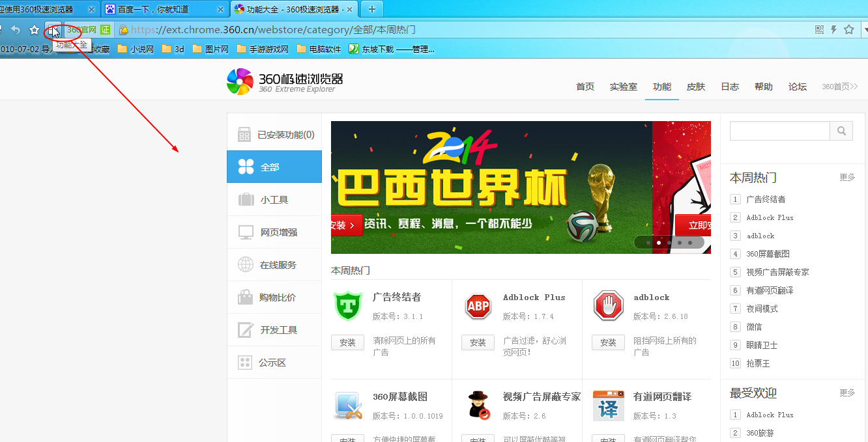The image size is (868, 442).
Task: Open 实验室 in site navigation
Action: [624, 87]
